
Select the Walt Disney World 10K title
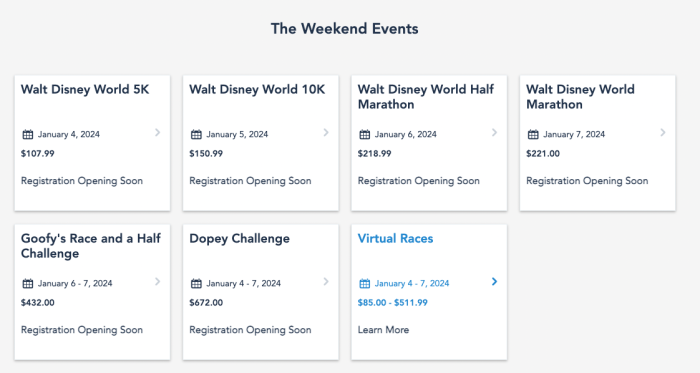click(x=257, y=89)
